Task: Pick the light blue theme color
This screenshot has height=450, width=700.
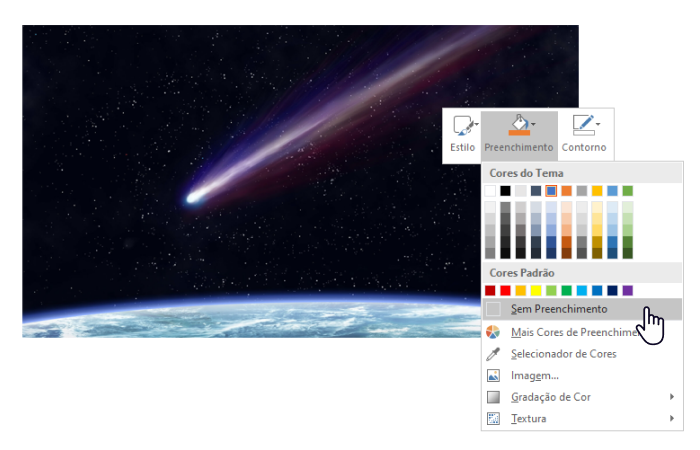Action: click(612, 191)
